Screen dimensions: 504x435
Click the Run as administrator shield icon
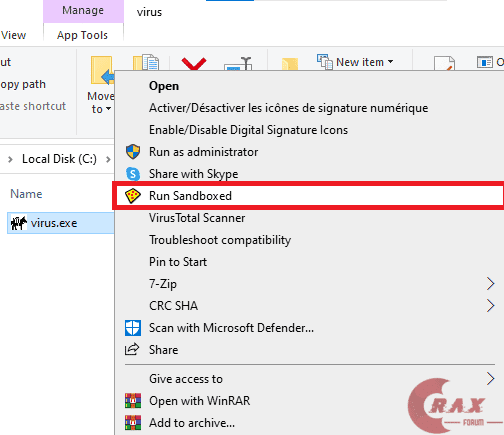pyautogui.click(x=133, y=152)
